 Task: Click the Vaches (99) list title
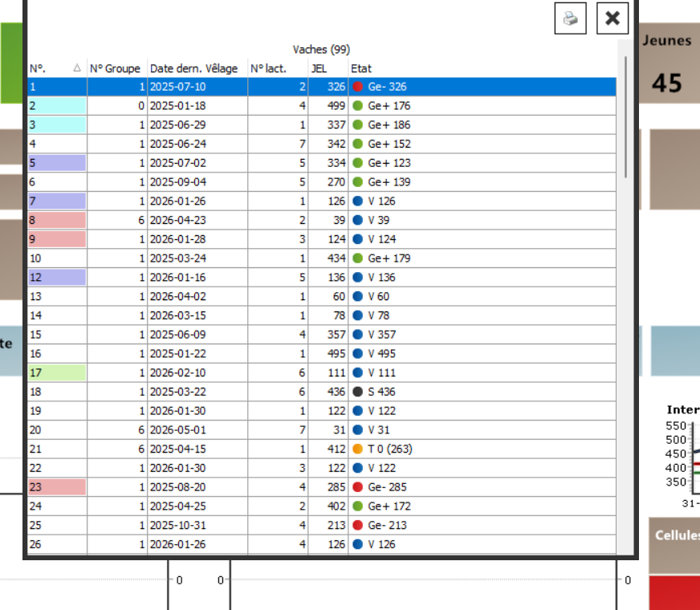321,50
